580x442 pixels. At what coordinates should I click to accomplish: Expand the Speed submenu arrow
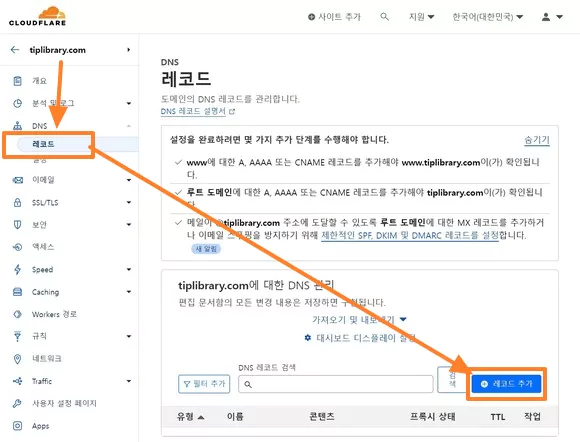tap(129, 269)
